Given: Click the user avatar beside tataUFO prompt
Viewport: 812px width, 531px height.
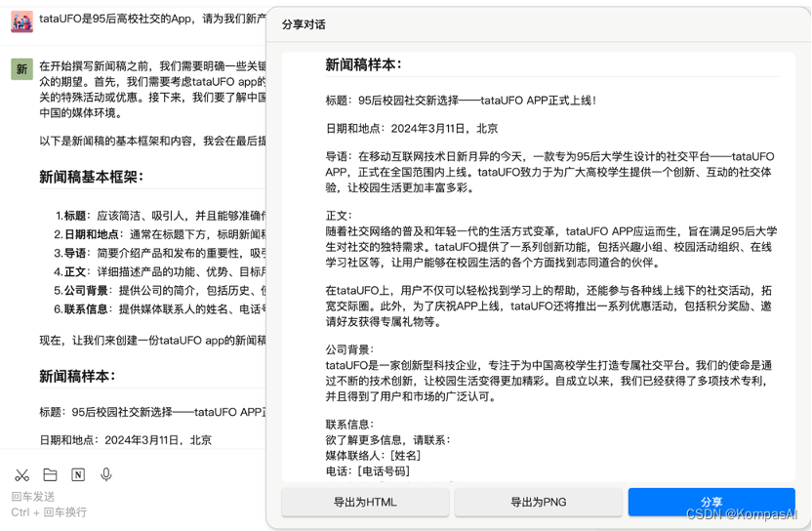Looking at the screenshot, I should pos(21,21).
